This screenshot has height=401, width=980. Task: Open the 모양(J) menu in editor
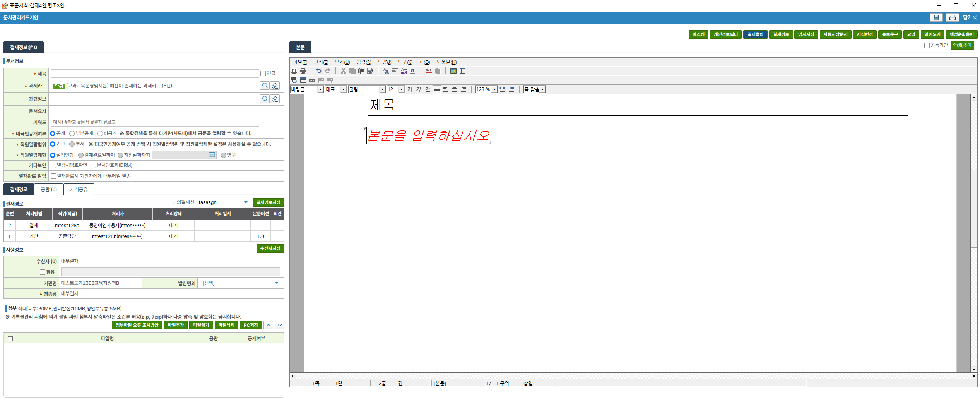click(384, 62)
